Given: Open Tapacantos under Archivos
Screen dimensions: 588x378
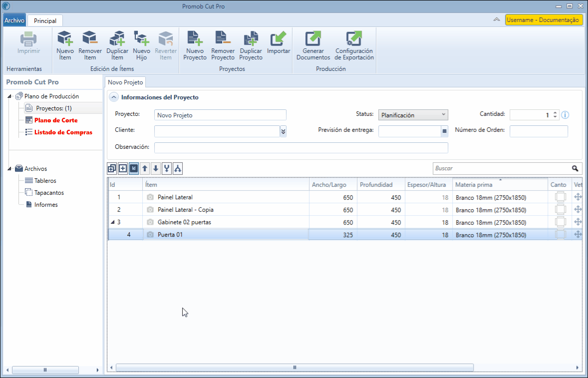Looking at the screenshot, I should point(49,193).
